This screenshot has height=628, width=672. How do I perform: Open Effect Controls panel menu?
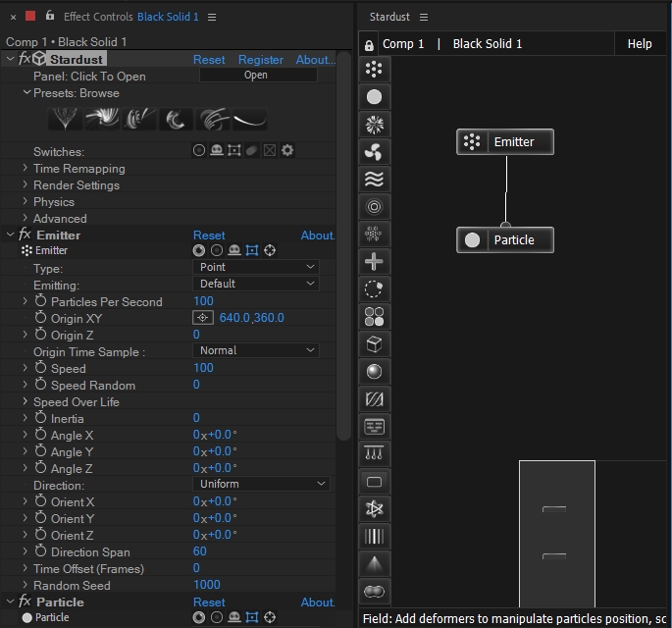coord(212,17)
